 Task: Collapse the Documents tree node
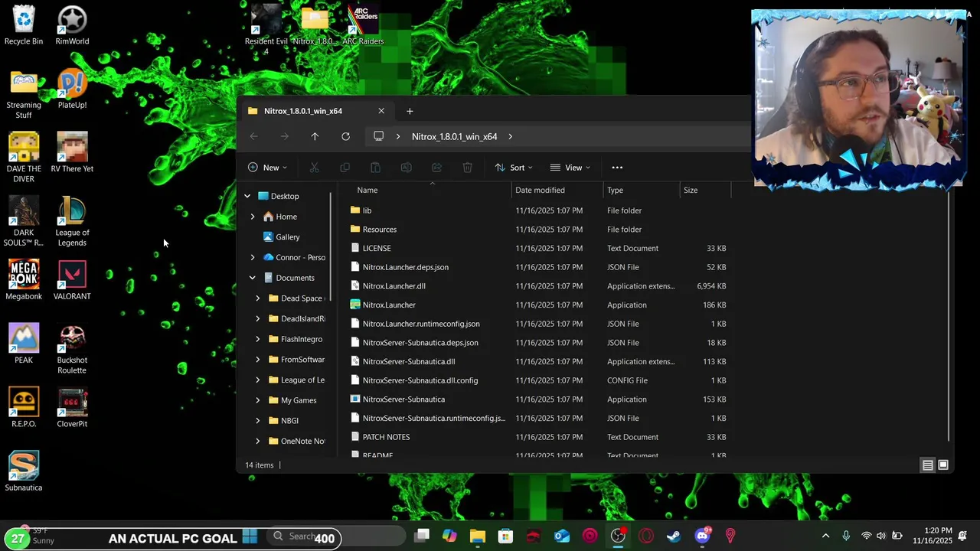click(253, 278)
